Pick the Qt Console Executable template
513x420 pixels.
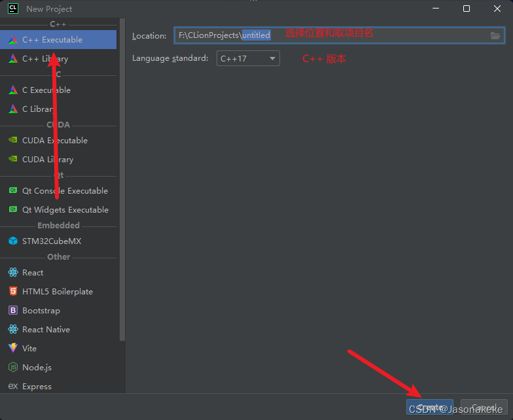(x=58, y=191)
